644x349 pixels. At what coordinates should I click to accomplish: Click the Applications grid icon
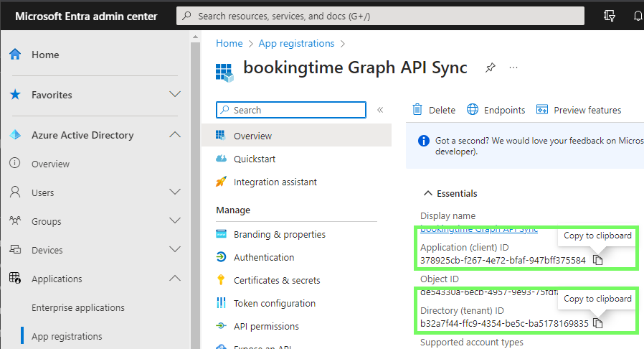point(15,279)
